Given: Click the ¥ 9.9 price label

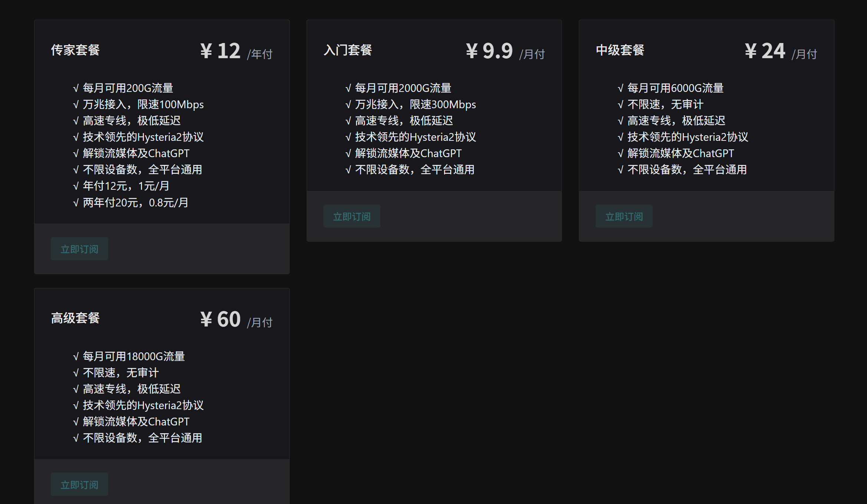Looking at the screenshot, I should coord(489,51).
